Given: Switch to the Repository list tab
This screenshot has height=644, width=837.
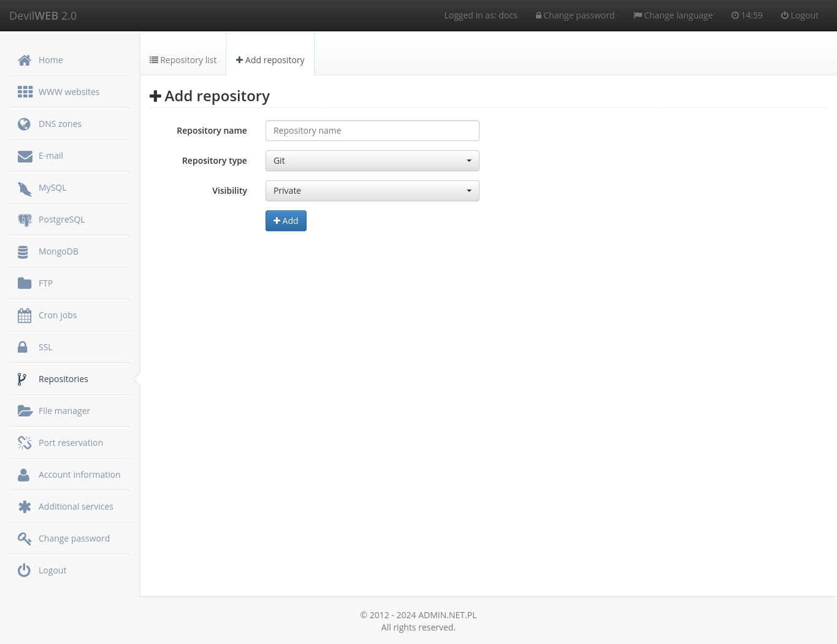Looking at the screenshot, I should tap(183, 59).
